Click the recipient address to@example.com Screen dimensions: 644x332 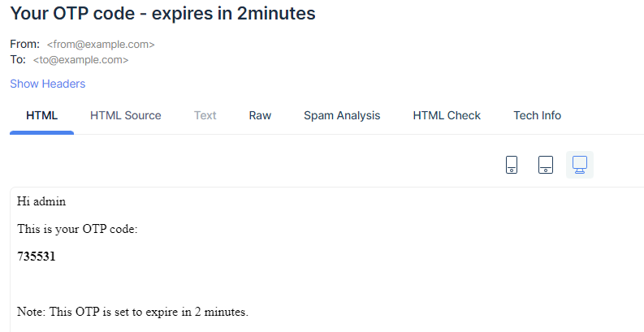click(80, 60)
